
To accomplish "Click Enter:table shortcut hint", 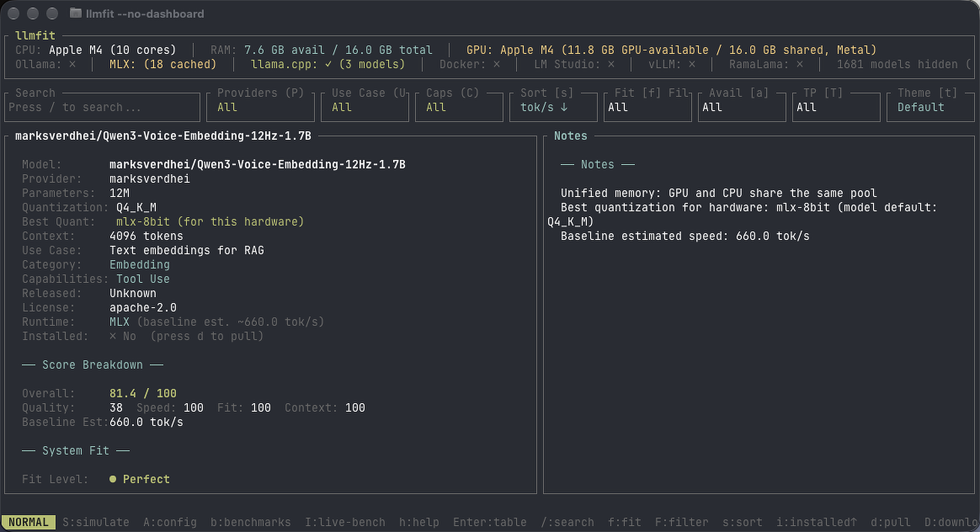I will pyautogui.click(x=490, y=522).
